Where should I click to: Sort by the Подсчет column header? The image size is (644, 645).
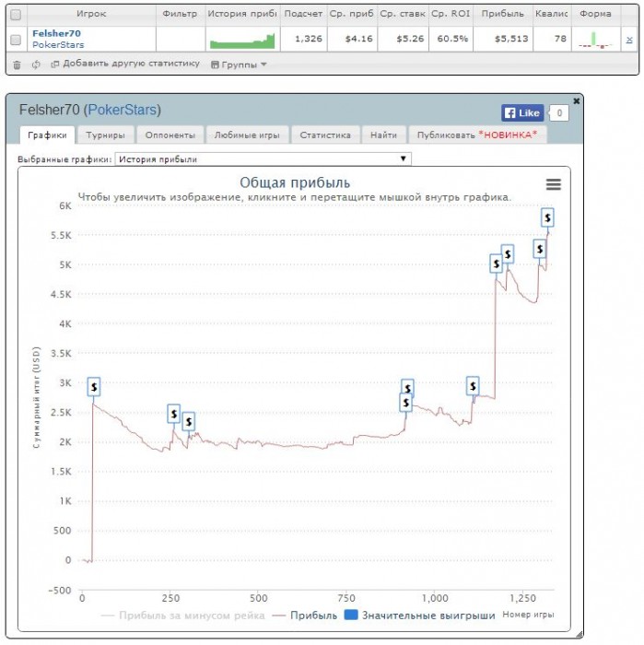point(303,14)
